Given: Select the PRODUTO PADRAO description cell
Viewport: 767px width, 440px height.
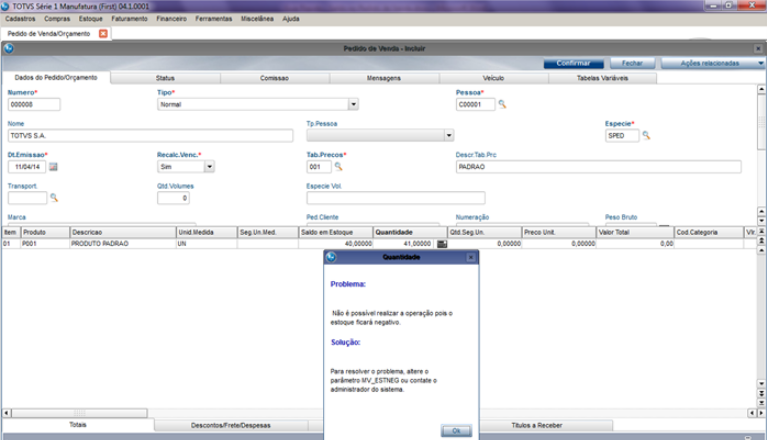Looking at the screenshot, I should click(123, 243).
